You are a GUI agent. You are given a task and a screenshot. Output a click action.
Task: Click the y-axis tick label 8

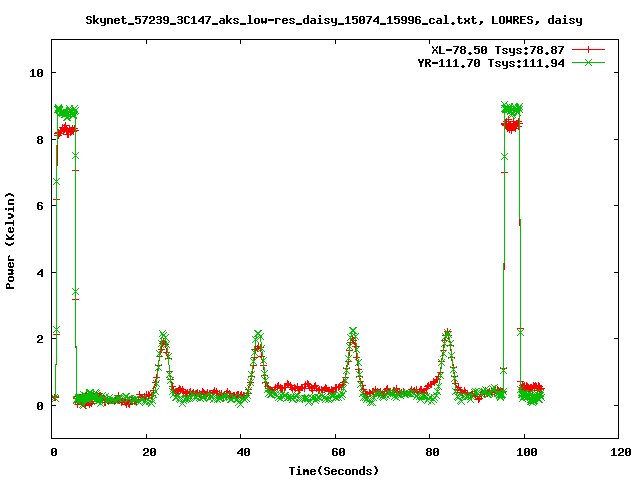[40, 140]
